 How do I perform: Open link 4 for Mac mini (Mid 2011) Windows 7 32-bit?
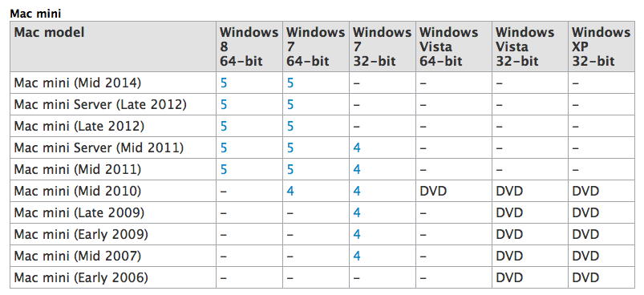coord(357,169)
